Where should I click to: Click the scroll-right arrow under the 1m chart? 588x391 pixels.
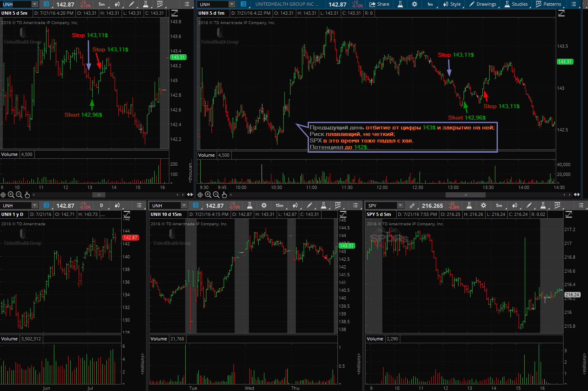click(570, 195)
